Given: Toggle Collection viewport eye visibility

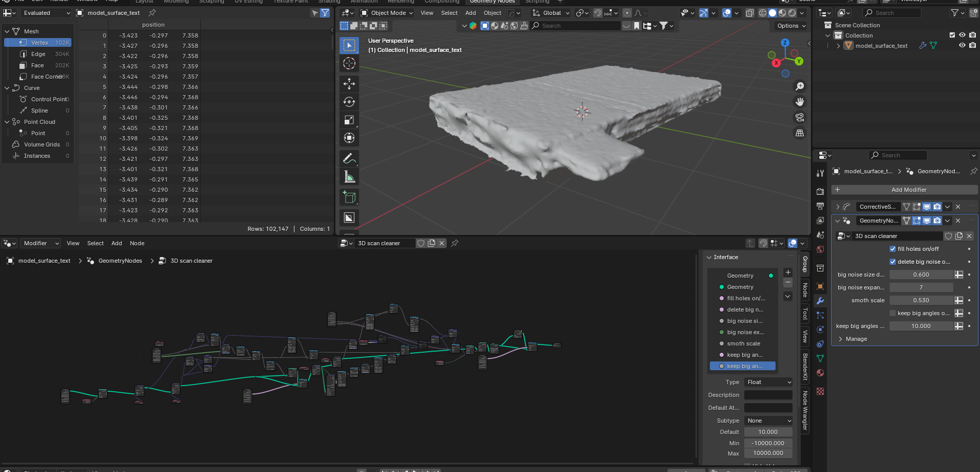Looking at the screenshot, I should pyautogui.click(x=962, y=35).
